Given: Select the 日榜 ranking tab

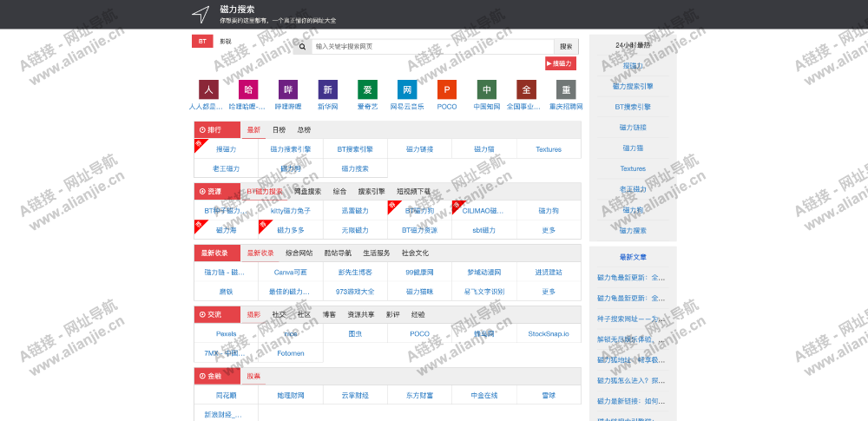Looking at the screenshot, I should click(x=279, y=129).
